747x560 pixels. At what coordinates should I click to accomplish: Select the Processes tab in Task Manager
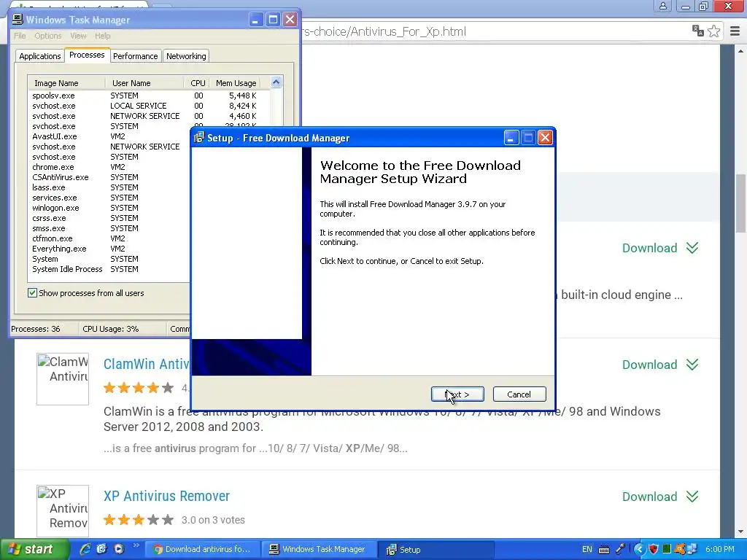click(87, 55)
